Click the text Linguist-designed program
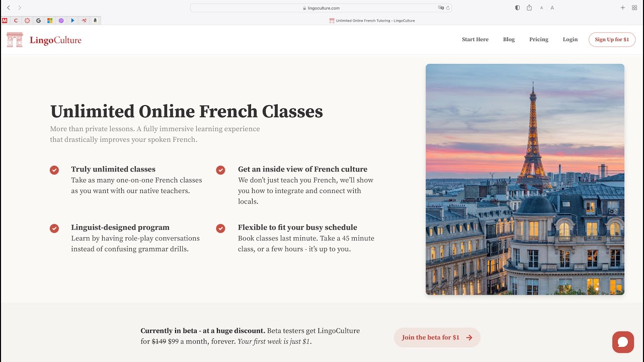The image size is (644, 362). (120, 228)
